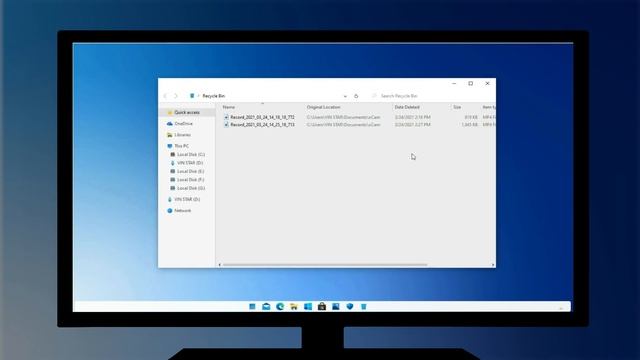
Task: Click the Local Disk (C:) drive icon
Action: pyautogui.click(x=173, y=155)
